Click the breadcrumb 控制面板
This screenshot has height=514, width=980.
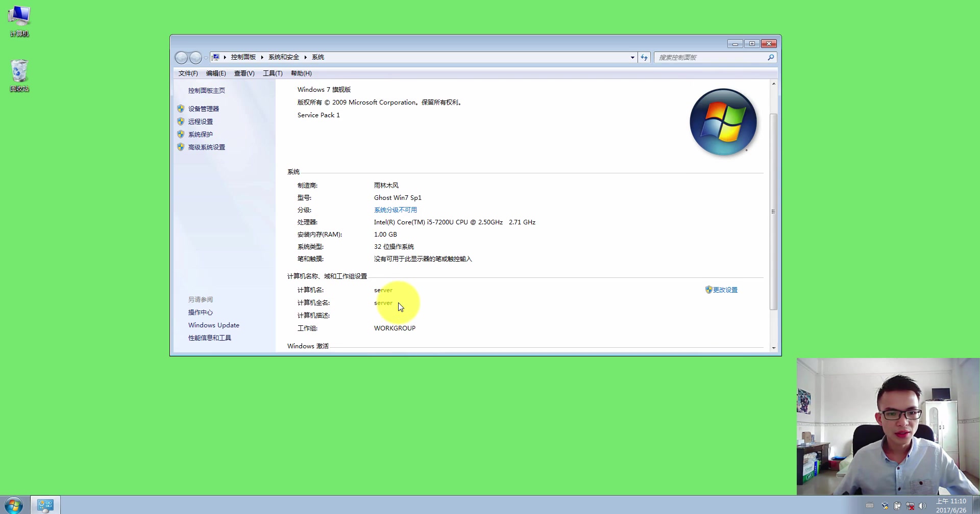[x=243, y=57]
